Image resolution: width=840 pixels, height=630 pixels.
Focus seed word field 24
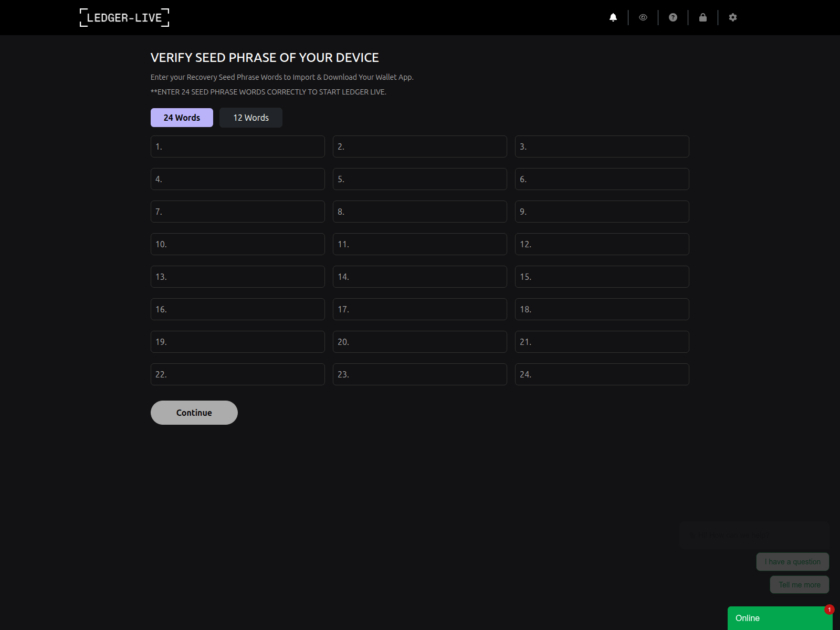click(602, 374)
